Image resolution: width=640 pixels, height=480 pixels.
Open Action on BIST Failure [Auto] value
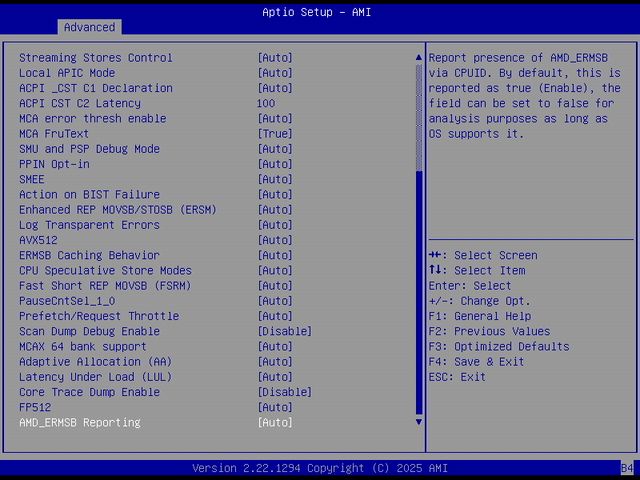[275, 194]
